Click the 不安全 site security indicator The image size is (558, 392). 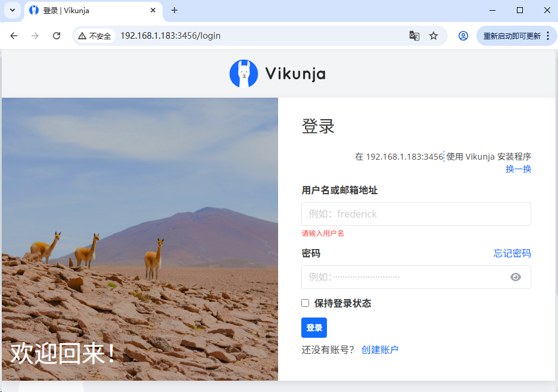click(95, 36)
